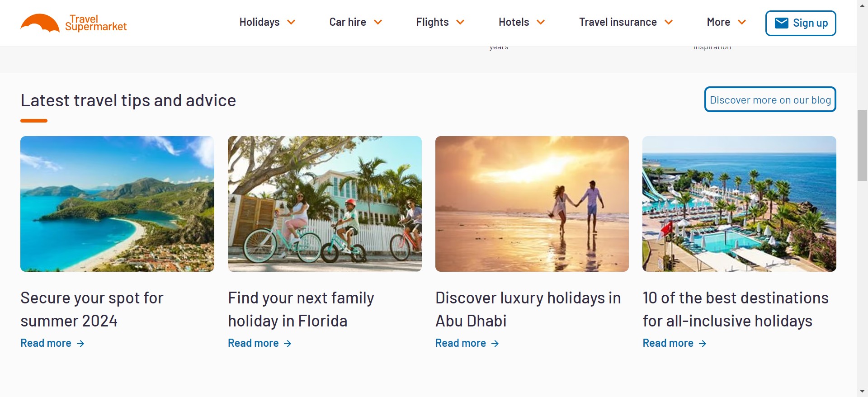
Task: Click arrow icon beside Abu Dhabi Read more
Action: (495, 344)
